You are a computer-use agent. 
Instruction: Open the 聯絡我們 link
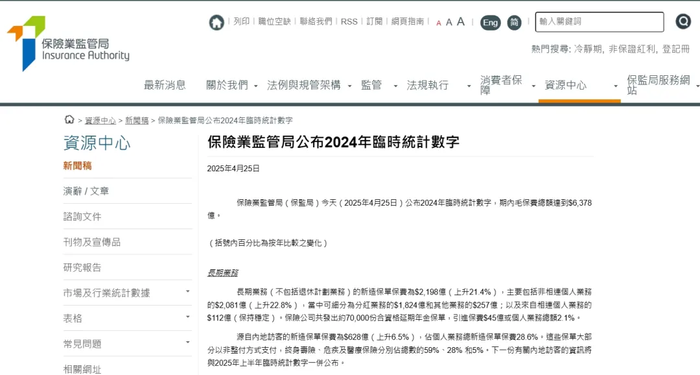(x=316, y=21)
